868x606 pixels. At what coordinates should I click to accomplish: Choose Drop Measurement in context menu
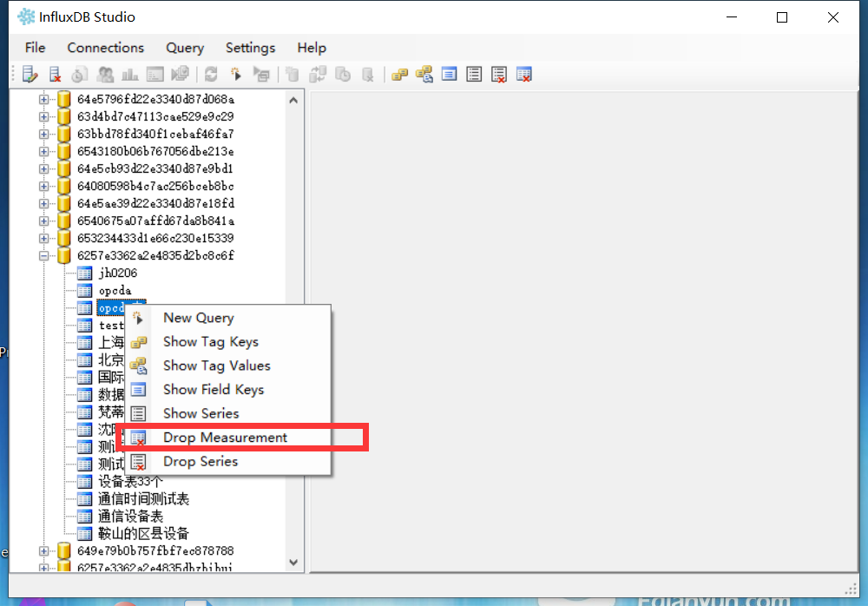228,437
